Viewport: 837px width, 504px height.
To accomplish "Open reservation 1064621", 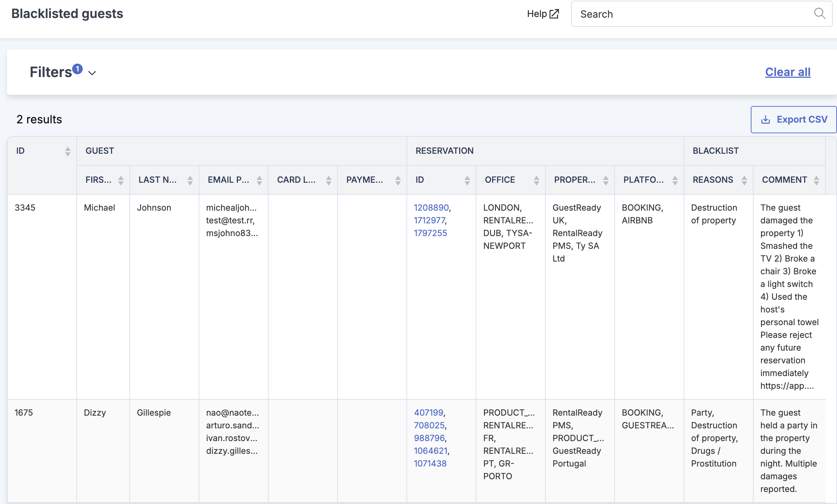I will pyautogui.click(x=431, y=451).
